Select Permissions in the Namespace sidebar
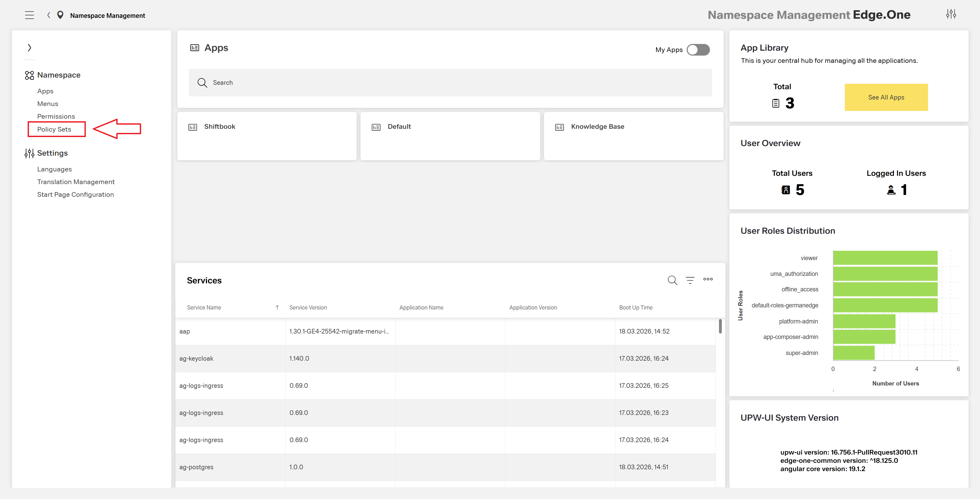 [56, 116]
